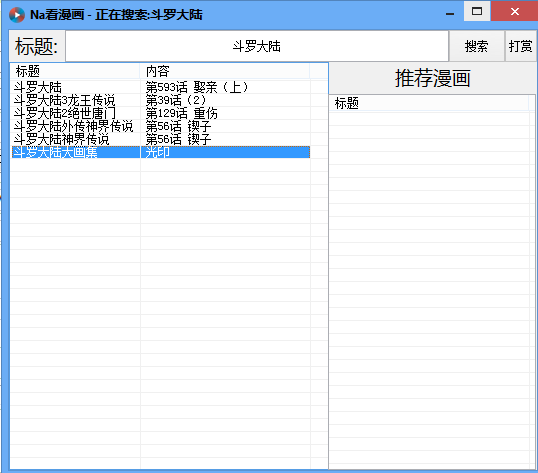Maximize the Na看漫画 window
The height and width of the screenshot is (473, 538).
click(477, 11)
